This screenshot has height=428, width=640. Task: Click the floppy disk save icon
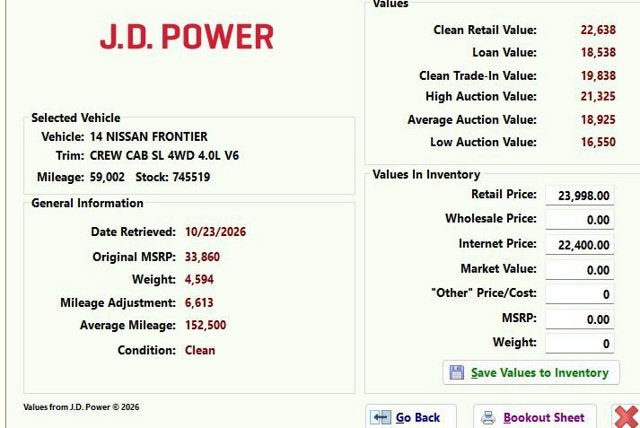coord(456,373)
